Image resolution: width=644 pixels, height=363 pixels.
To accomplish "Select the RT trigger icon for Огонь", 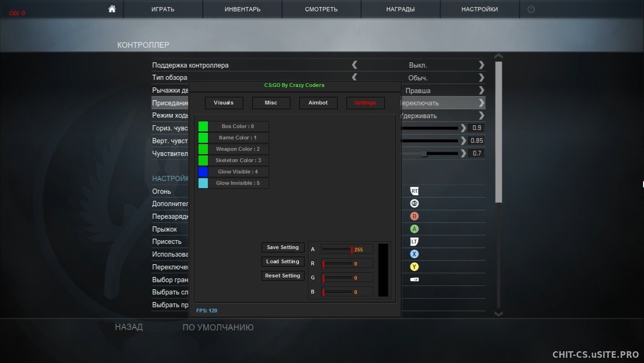I will pos(415,191).
